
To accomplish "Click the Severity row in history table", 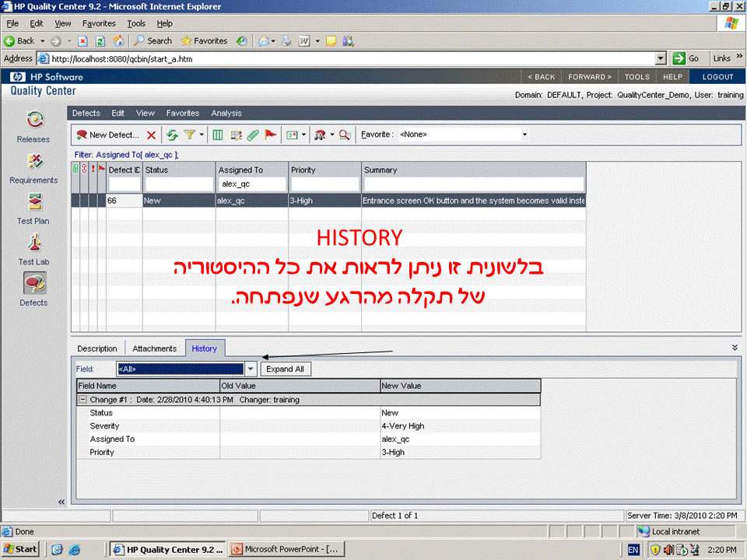I will point(309,426).
